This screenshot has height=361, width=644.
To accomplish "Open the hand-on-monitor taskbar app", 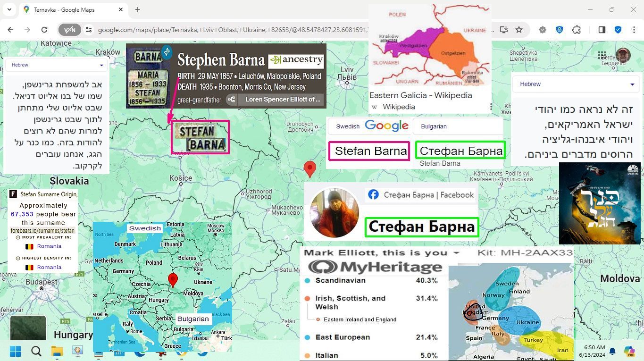I will pyautogui.click(x=78, y=351).
